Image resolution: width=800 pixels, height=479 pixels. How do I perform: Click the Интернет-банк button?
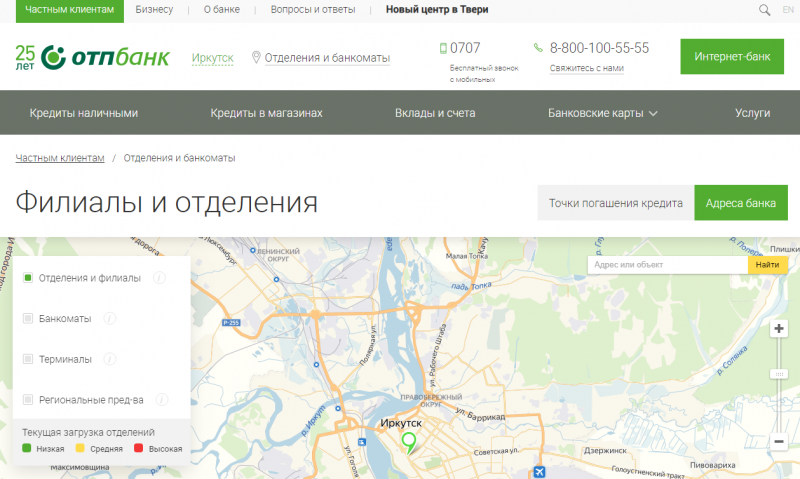point(732,57)
